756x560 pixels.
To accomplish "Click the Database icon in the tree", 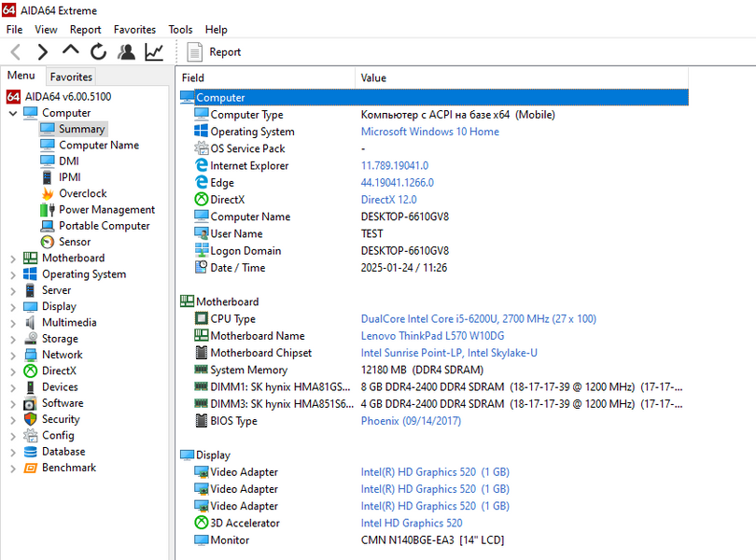I will point(31,452).
